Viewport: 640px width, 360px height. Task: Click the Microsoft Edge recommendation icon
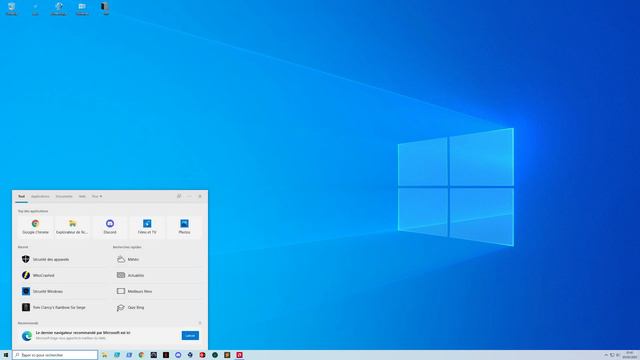27,336
